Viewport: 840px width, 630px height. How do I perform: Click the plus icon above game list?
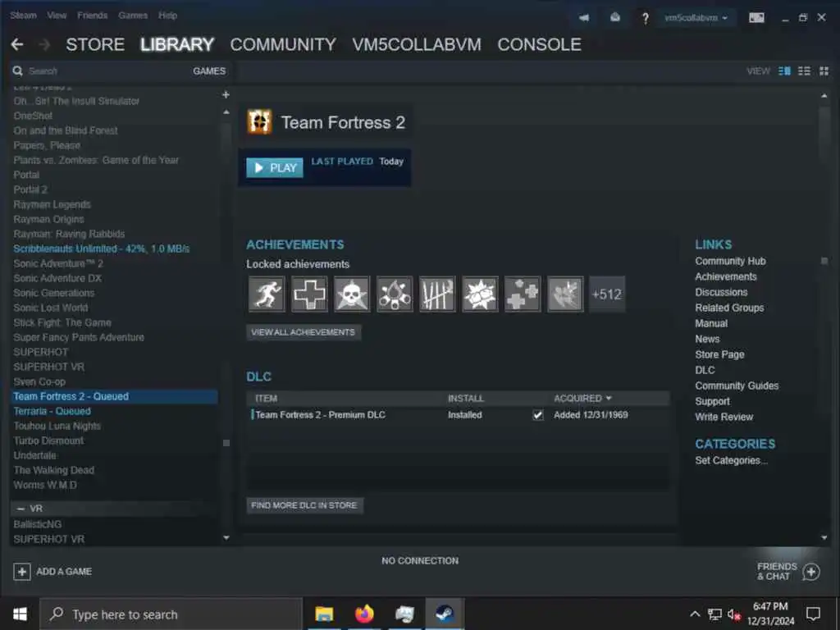pyautogui.click(x=226, y=95)
